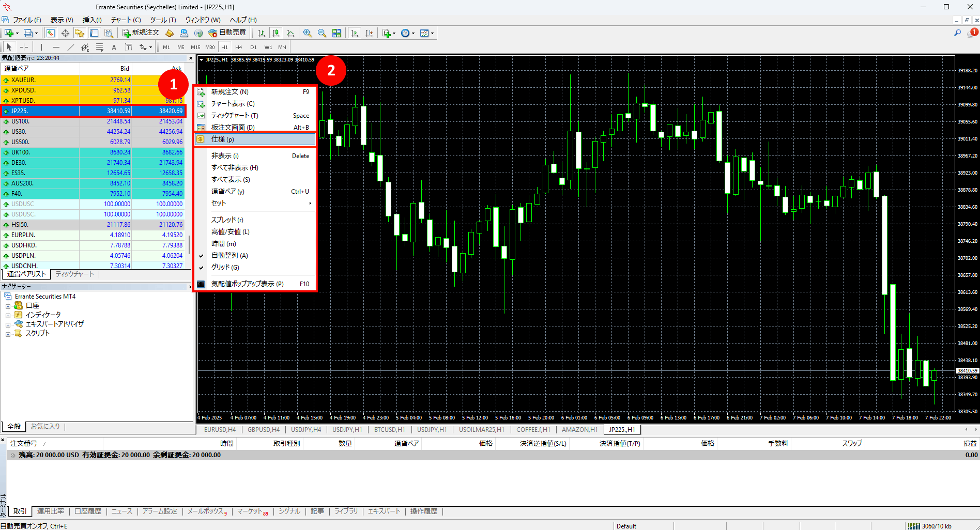The image size is (980, 530).
Task: Click the zoom in magnifier icon
Action: (x=308, y=33)
